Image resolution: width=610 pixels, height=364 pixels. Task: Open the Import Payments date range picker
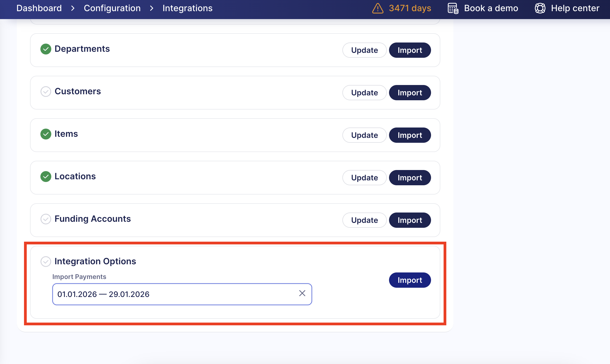175,294
